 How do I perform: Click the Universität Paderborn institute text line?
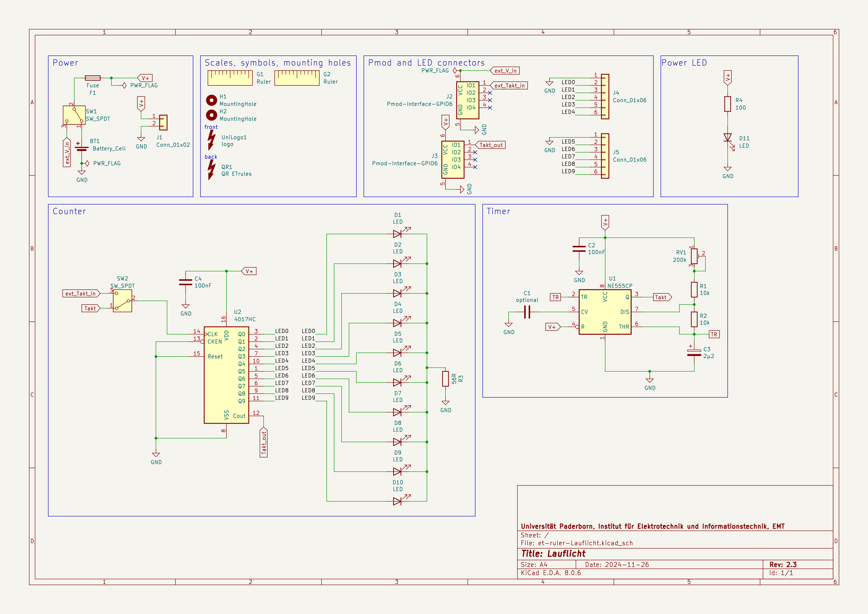click(653, 526)
